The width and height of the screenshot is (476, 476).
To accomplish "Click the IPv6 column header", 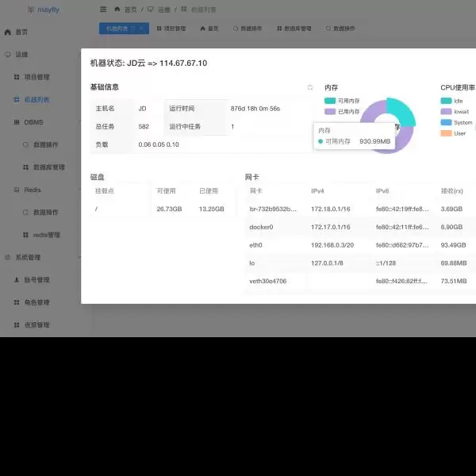I will (382, 191).
